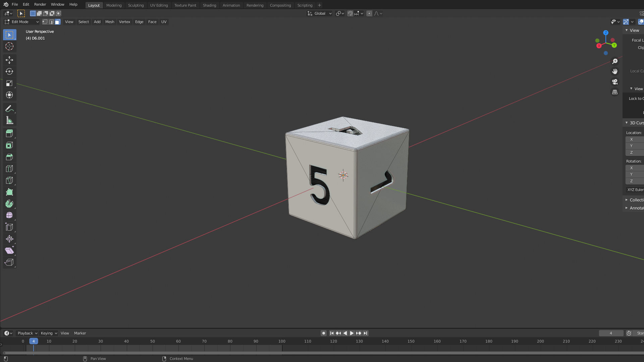Viewport: 644px width, 362px height.
Task: Select the Smooth tool
Action: coord(9,216)
